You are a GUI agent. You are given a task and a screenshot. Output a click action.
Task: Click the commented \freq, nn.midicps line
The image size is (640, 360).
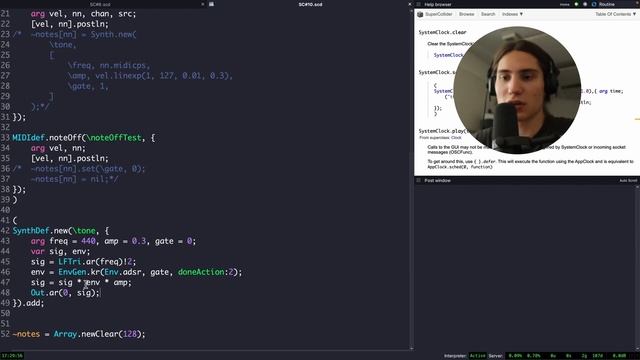(x=109, y=66)
